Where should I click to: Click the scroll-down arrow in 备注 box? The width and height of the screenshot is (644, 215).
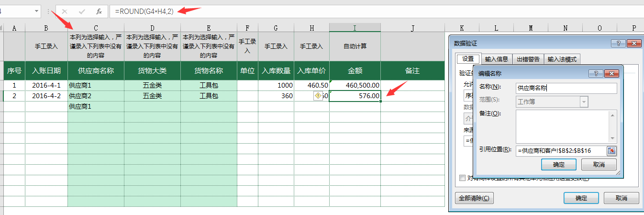click(613, 138)
